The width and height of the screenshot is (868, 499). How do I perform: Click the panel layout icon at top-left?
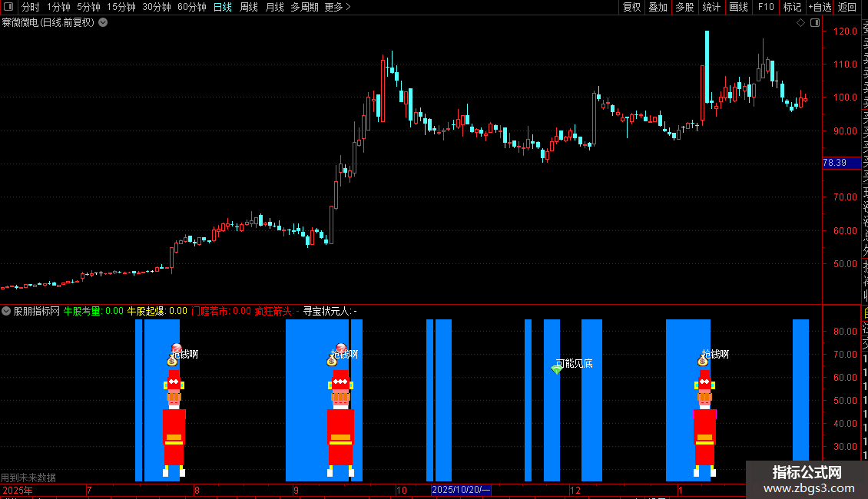pos(8,7)
